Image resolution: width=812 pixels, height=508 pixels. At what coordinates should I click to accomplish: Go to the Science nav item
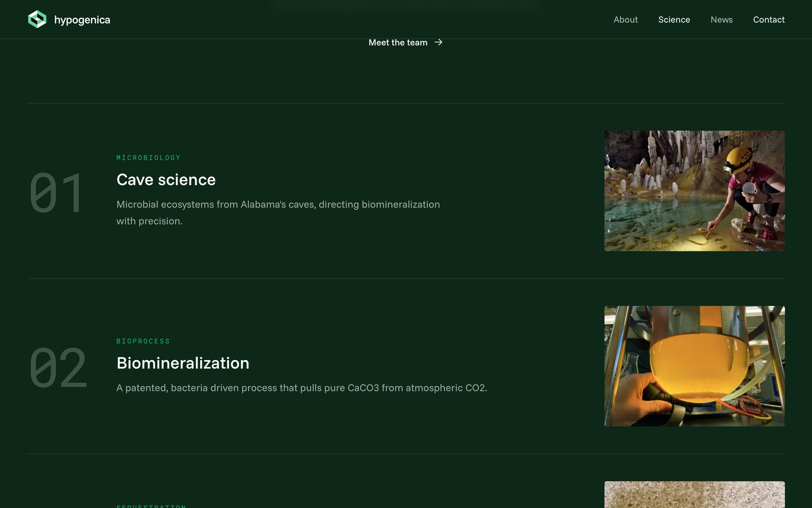674,20
